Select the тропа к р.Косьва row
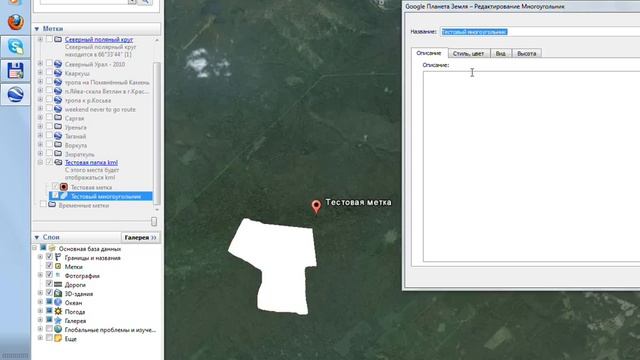This screenshot has width=640, height=360. coord(88,100)
